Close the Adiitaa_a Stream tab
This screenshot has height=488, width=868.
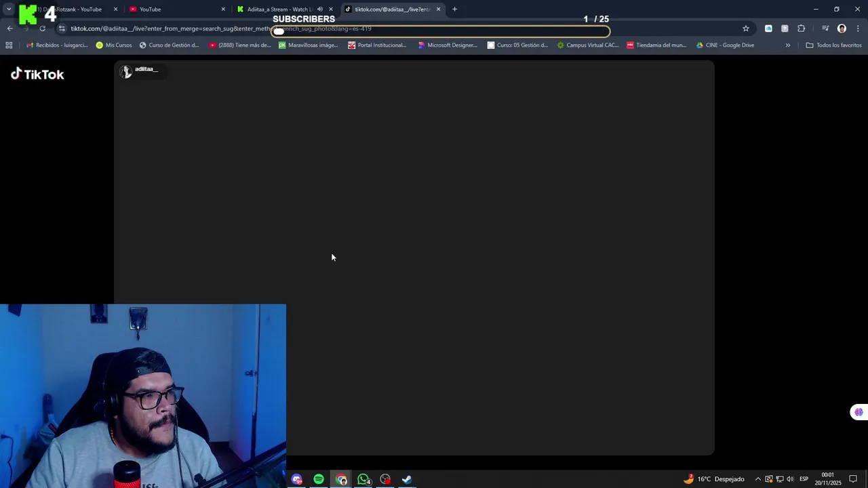(x=331, y=9)
